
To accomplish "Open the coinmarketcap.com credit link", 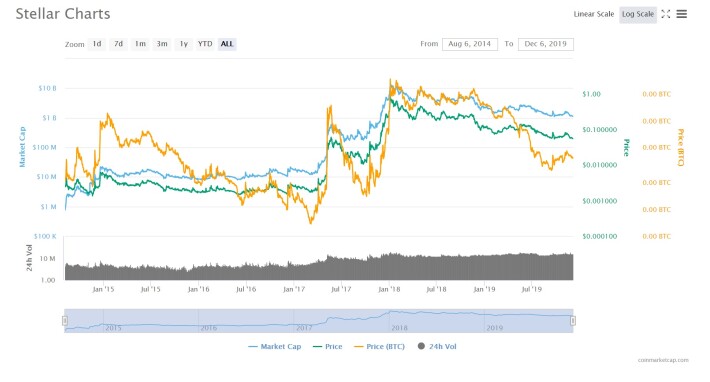I will point(663,360).
